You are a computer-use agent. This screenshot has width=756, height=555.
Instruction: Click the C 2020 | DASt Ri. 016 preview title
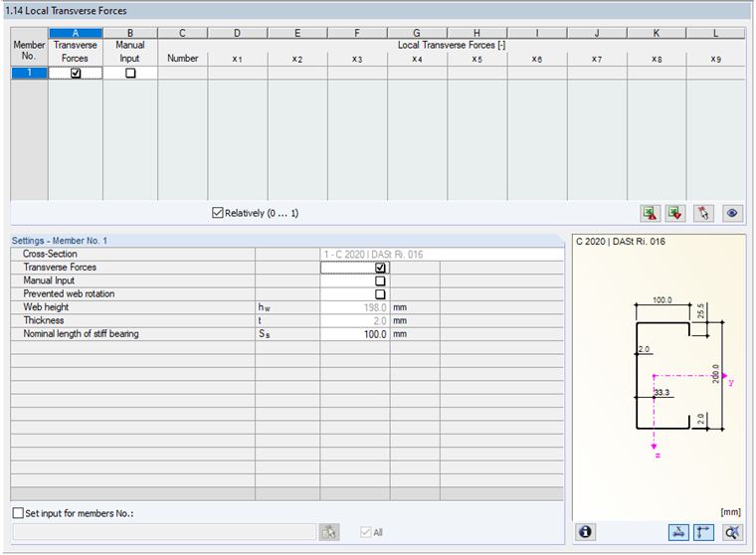coord(621,241)
